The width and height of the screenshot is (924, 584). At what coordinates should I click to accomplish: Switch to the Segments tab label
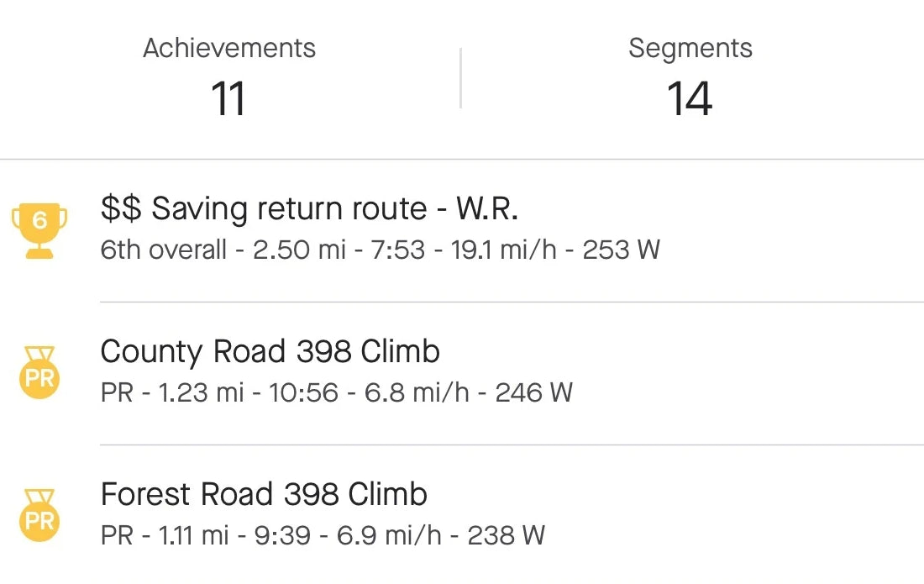click(x=690, y=48)
